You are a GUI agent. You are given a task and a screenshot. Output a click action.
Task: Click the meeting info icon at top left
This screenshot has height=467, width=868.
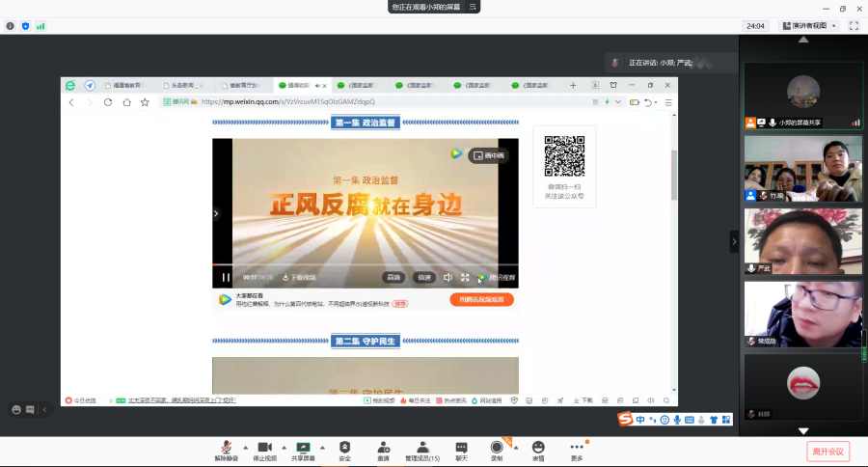(x=10, y=26)
